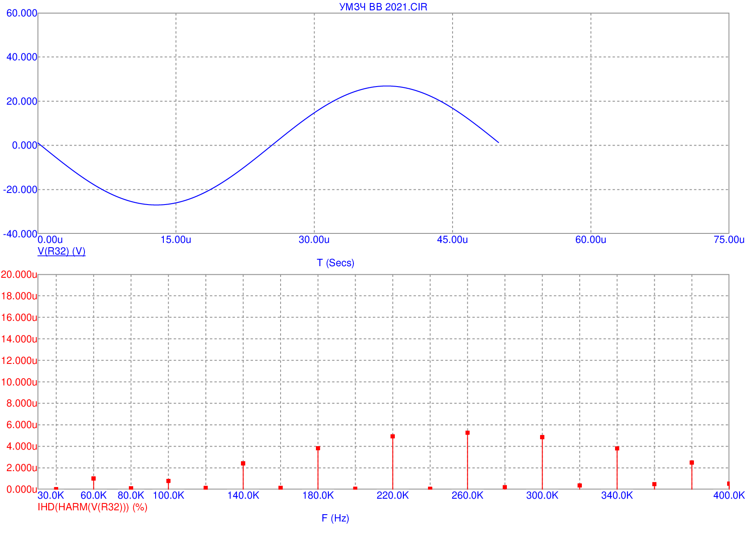Click the sine waveform positive peak

[387, 86]
